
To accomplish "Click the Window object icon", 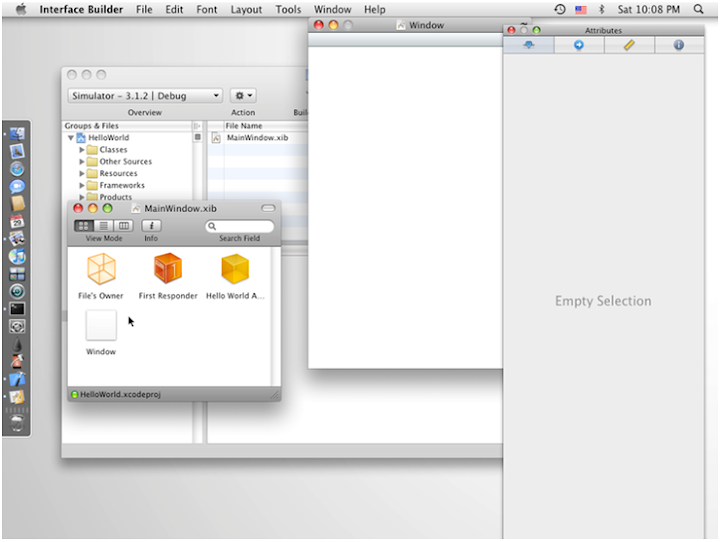I will 101,326.
